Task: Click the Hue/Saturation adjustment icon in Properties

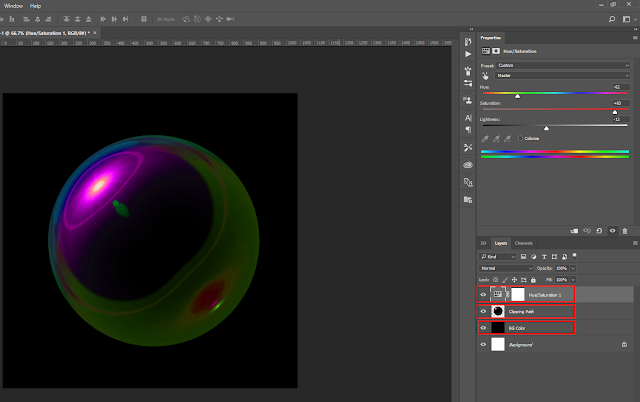Action: (486, 51)
